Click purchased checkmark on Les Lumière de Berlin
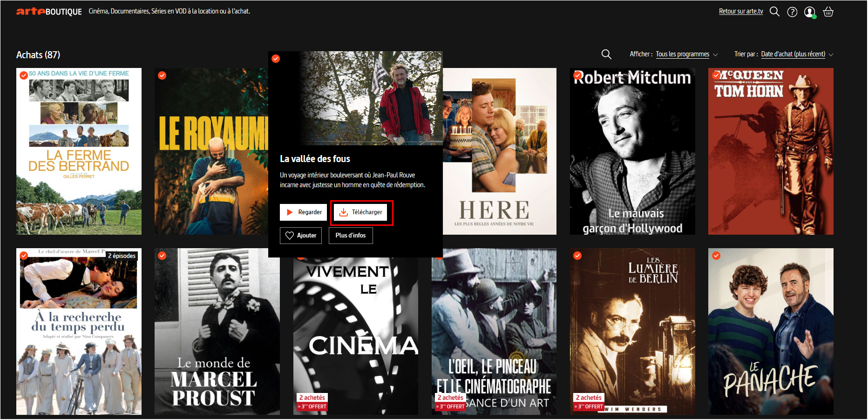868x420 pixels. pyautogui.click(x=577, y=256)
